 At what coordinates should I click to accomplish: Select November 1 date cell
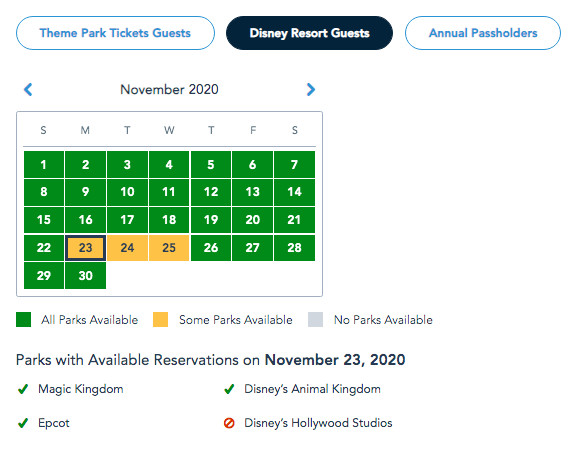[44, 165]
